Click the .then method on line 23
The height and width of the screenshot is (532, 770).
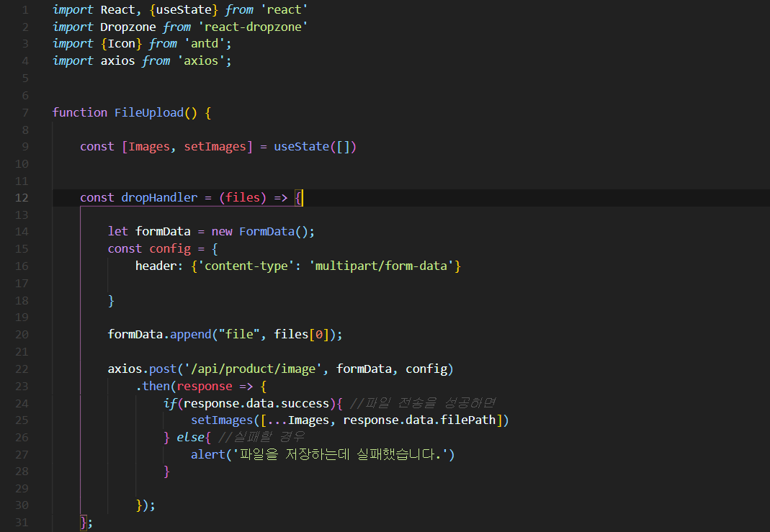point(153,387)
